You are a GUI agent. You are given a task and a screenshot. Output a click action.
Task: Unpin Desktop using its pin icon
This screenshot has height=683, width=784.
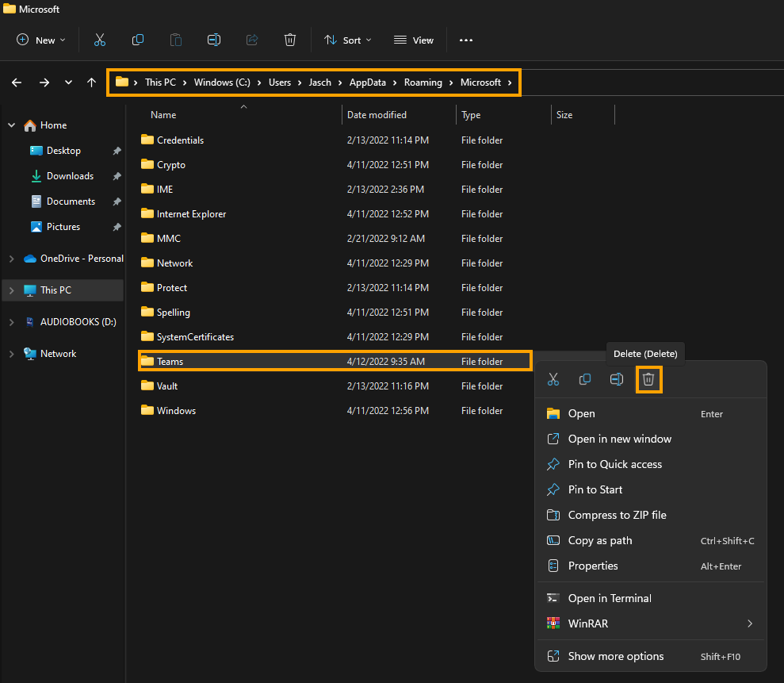coord(117,151)
